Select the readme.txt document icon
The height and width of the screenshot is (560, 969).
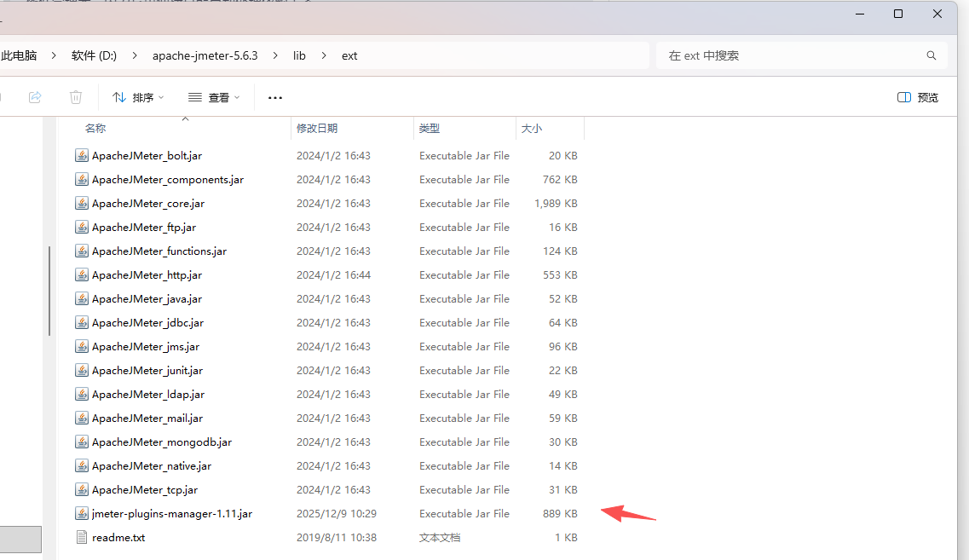82,537
